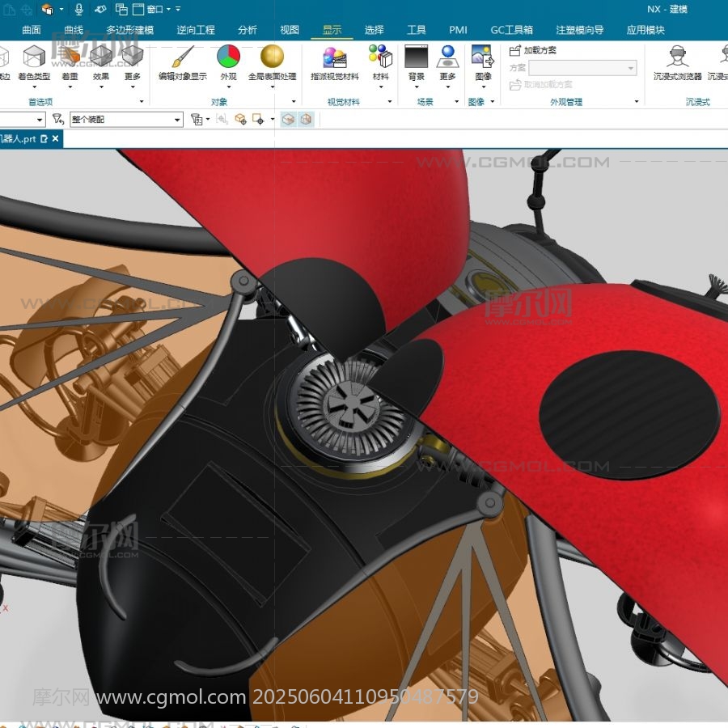Click the 全局表面处理 gold sphere icon
Viewport: 728px width, 728px height.
tap(272, 56)
